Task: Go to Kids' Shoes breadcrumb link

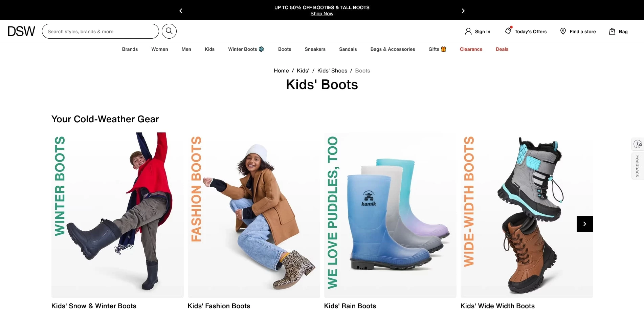Action: pos(332,70)
